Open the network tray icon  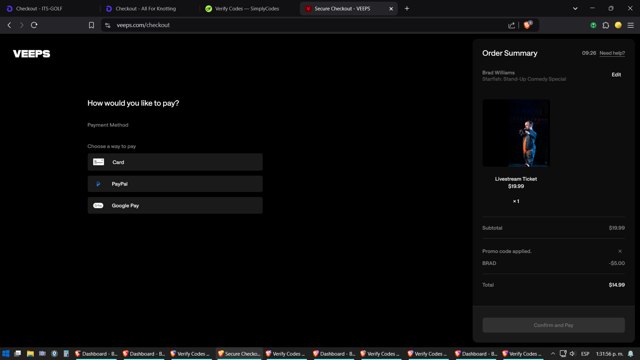point(563,354)
